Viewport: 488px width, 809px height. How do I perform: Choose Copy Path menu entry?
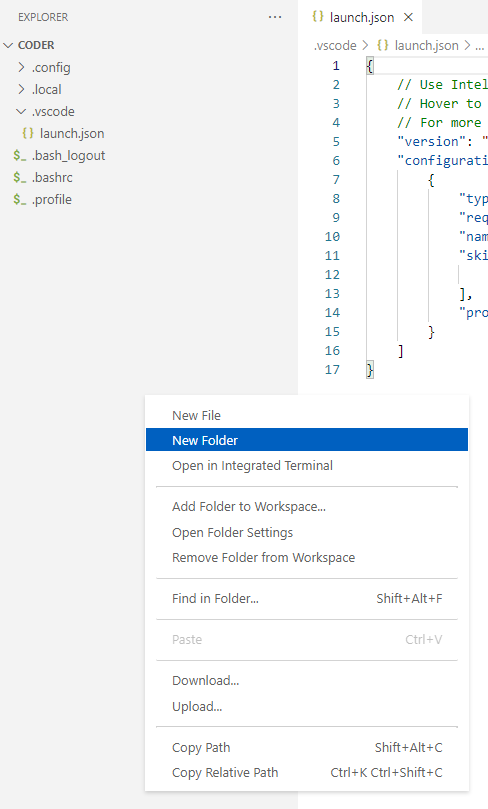[307, 748]
